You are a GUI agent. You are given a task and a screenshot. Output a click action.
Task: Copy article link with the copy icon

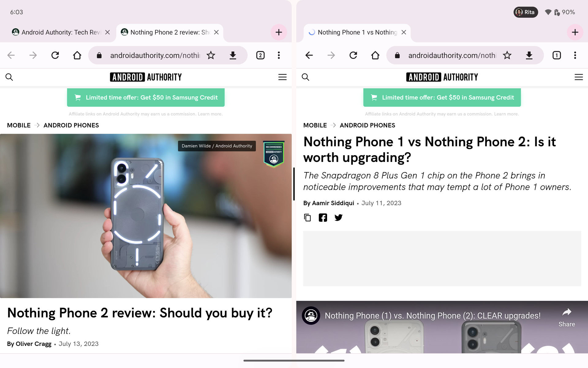coord(307,218)
